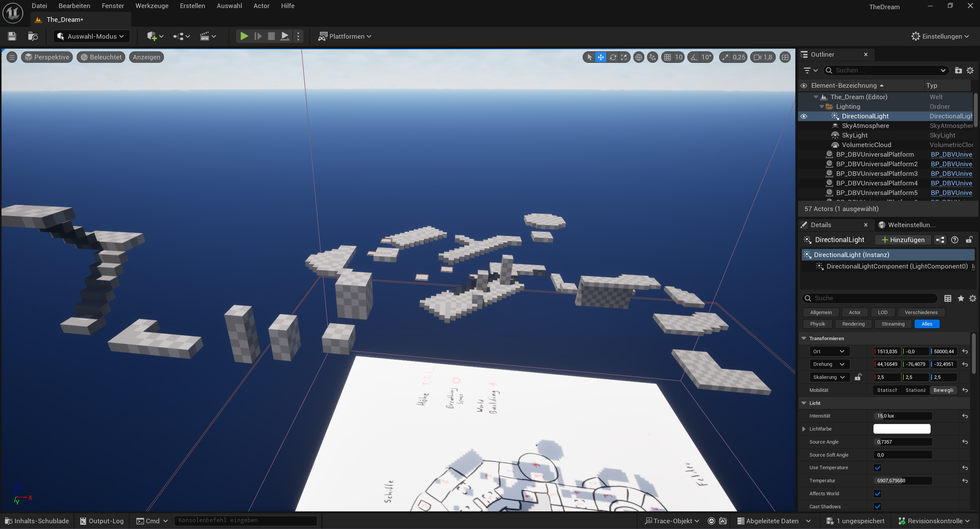Viewport: 980px width, 529px height.
Task: Open Outliner settings gear
Action: click(970, 70)
